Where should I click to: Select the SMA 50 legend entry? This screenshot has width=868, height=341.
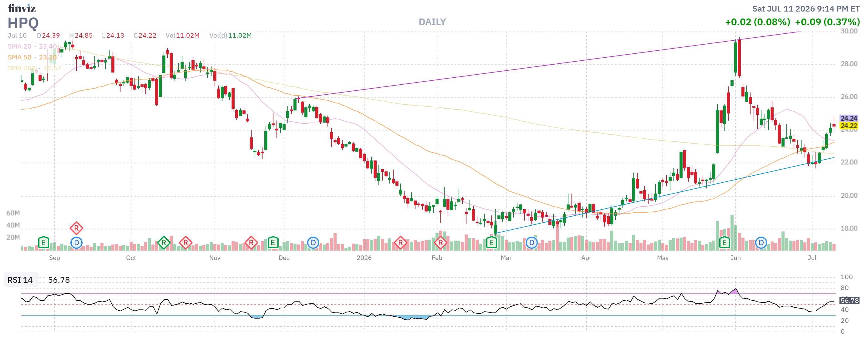point(32,57)
